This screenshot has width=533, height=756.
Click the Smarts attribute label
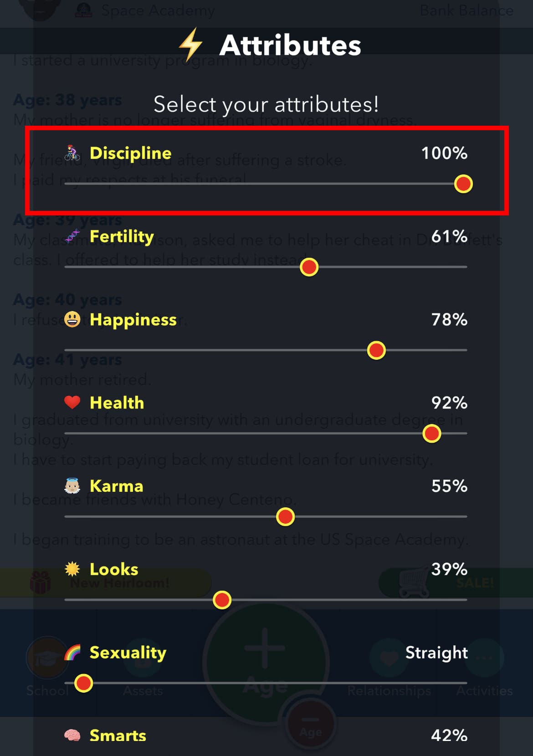point(118,736)
